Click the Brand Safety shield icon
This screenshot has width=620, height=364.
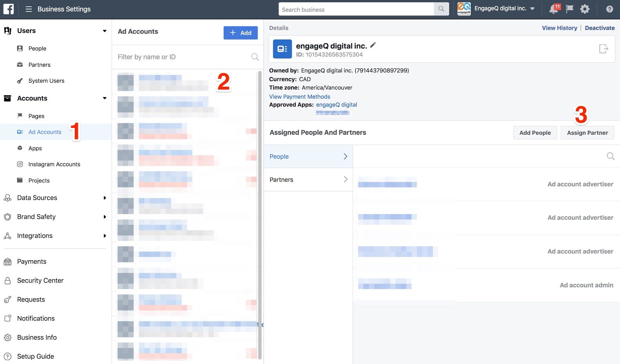[7, 217]
